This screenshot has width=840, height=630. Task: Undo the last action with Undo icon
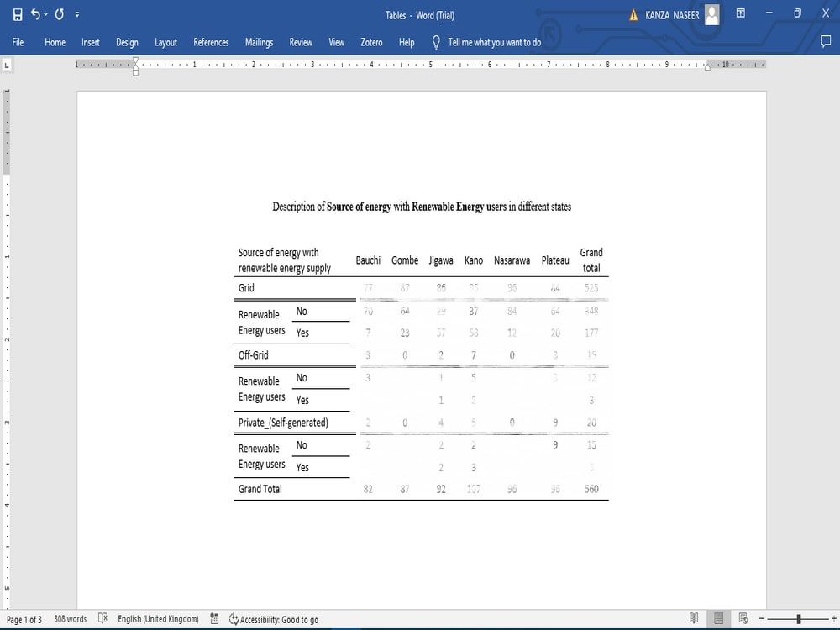(x=36, y=14)
